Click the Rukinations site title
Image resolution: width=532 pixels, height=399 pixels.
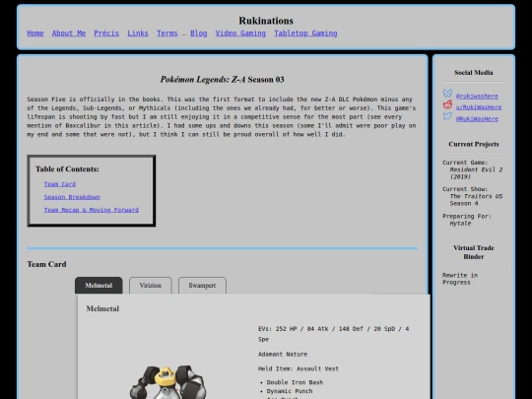266,21
